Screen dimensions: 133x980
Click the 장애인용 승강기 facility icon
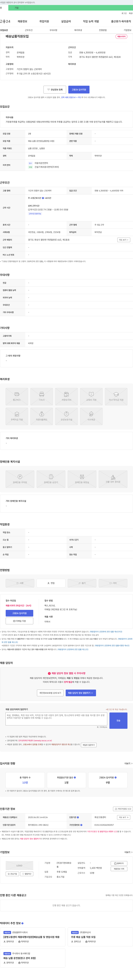51,479
